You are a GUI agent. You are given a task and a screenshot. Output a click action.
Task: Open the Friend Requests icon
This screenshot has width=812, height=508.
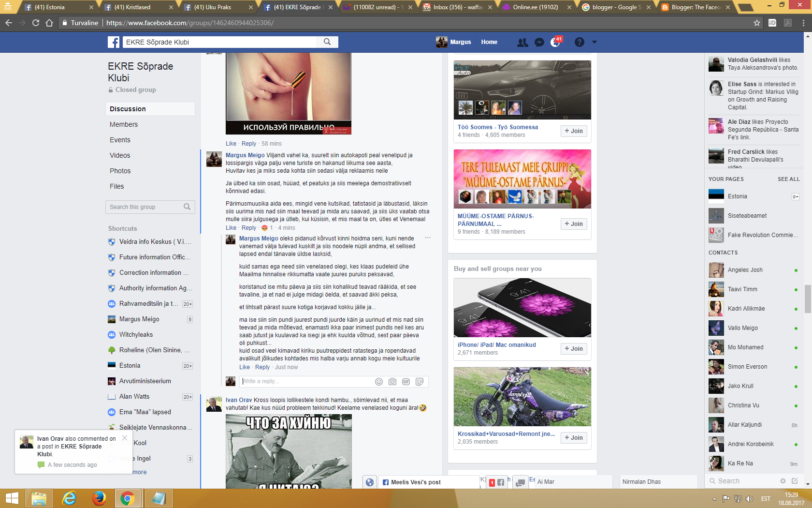[522, 43]
